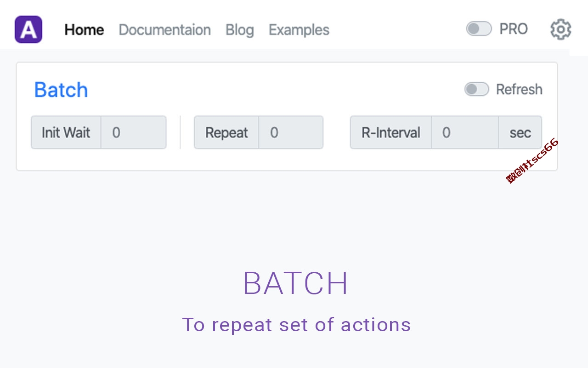Click the Init Wait label

pos(66,132)
